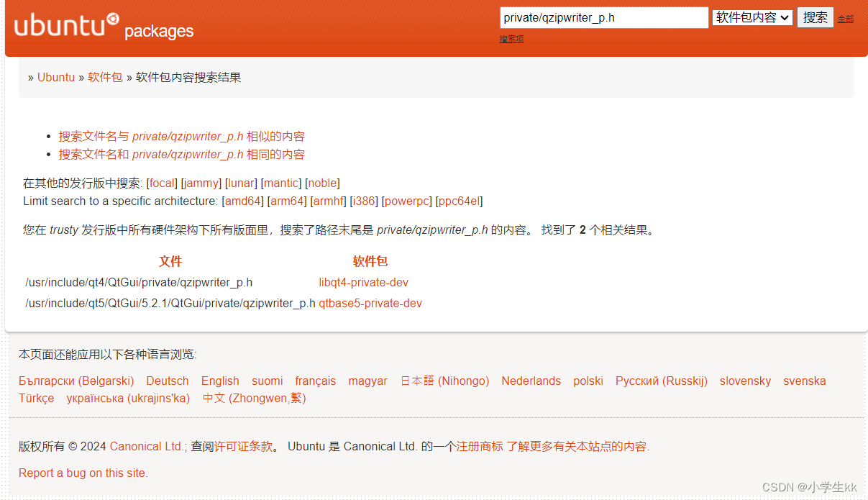Limit search to amd64 architecture
868x500 pixels.
click(x=243, y=201)
